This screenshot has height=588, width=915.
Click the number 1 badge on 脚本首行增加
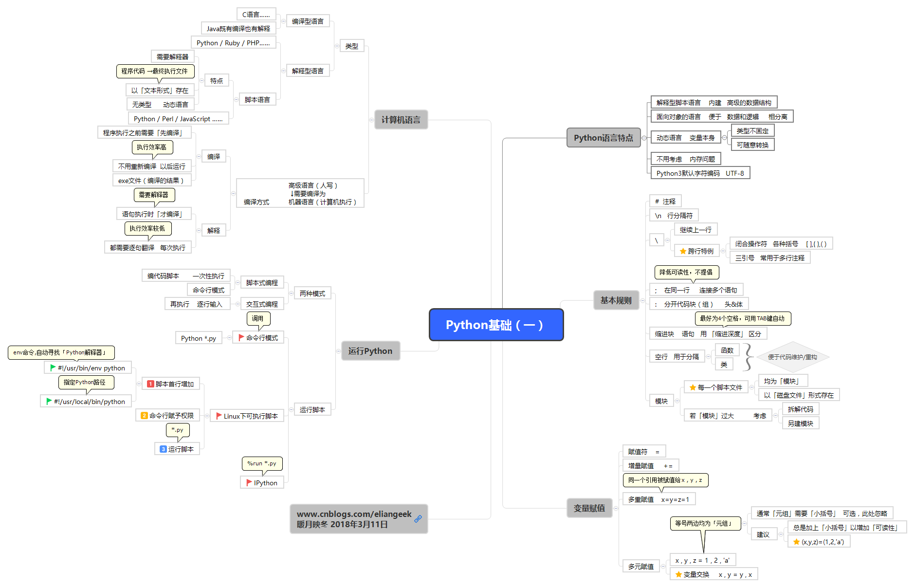point(150,384)
